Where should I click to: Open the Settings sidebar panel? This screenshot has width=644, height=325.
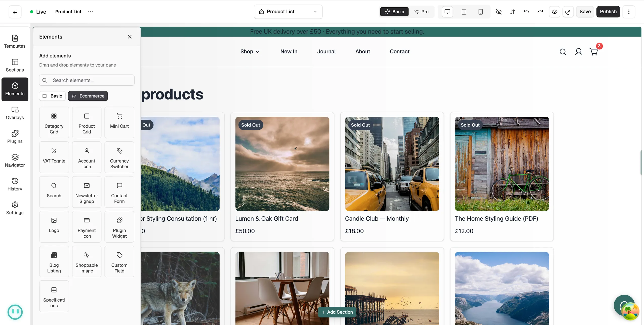click(x=15, y=208)
